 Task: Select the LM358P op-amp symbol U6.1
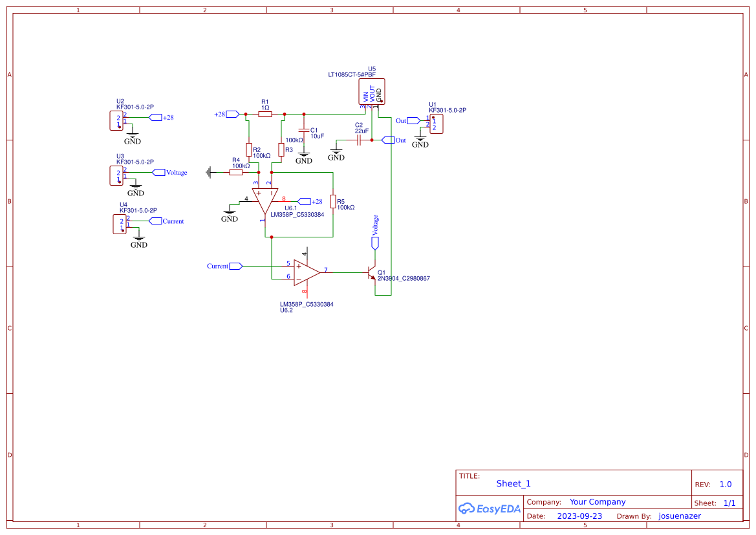(268, 194)
